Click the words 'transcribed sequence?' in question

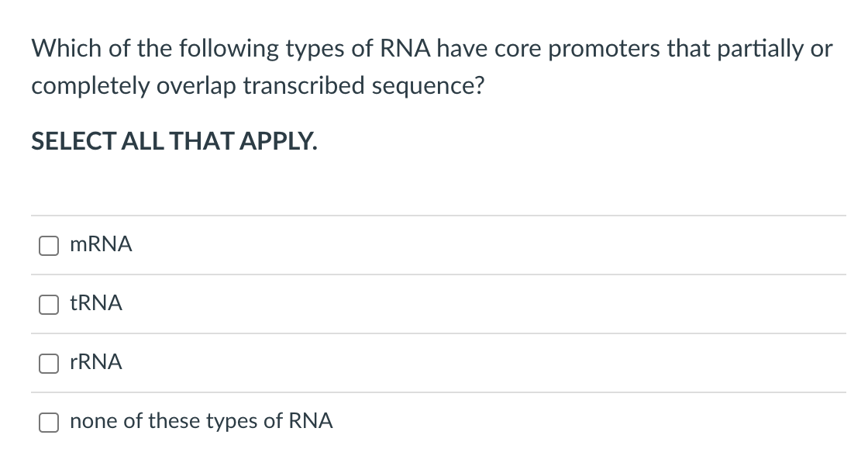(363, 86)
